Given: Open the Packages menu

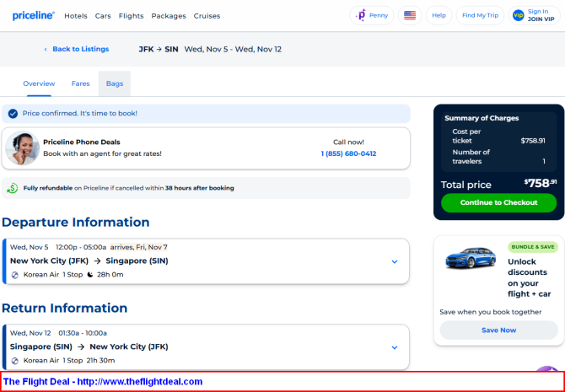Looking at the screenshot, I should 169,16.
